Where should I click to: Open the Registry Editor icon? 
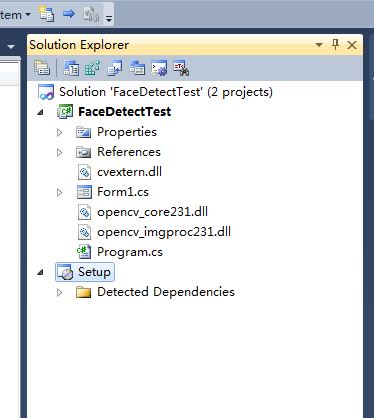pos(93,68)
